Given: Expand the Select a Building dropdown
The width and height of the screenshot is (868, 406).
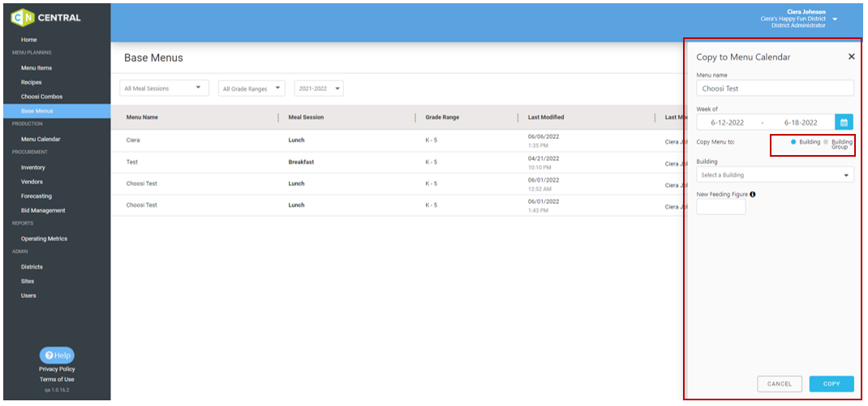Looking at the screenshot, I should pyautogui.click(x=775, y=175).
